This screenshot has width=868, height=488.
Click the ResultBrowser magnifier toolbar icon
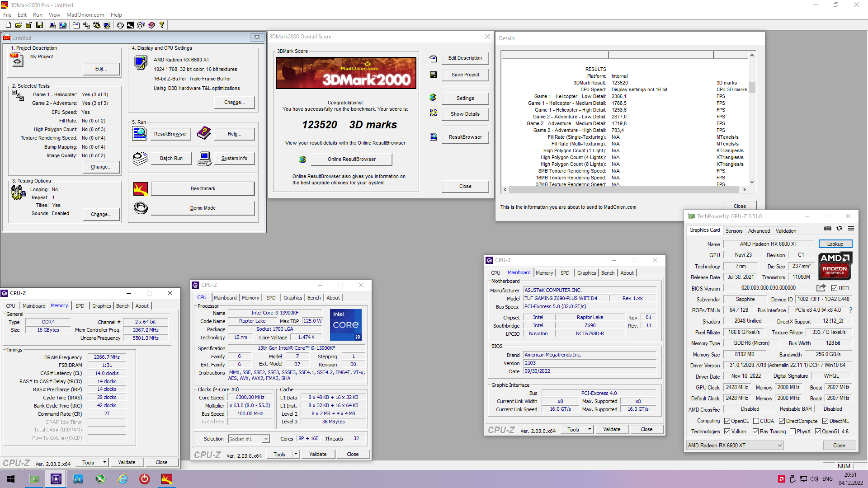(62, 25)
